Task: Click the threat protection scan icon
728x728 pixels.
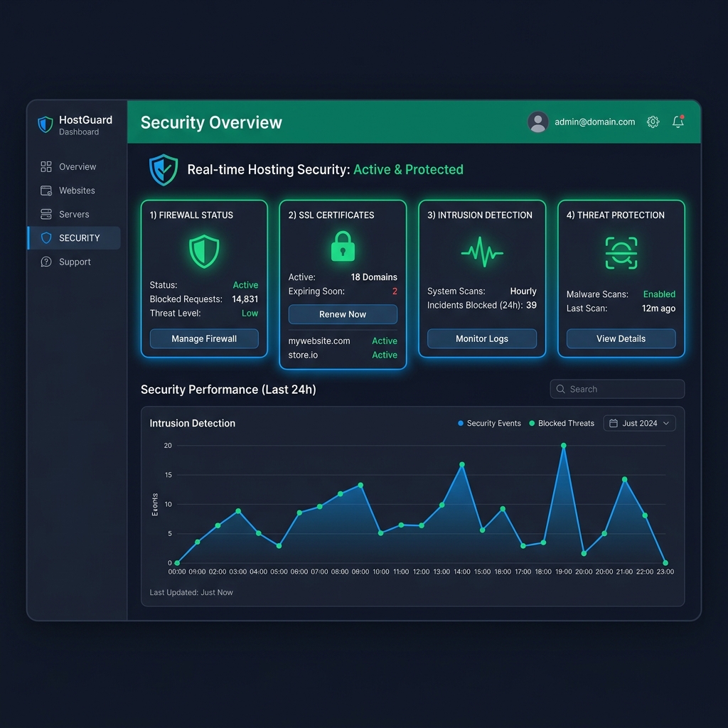Action: tap(621, 253)
